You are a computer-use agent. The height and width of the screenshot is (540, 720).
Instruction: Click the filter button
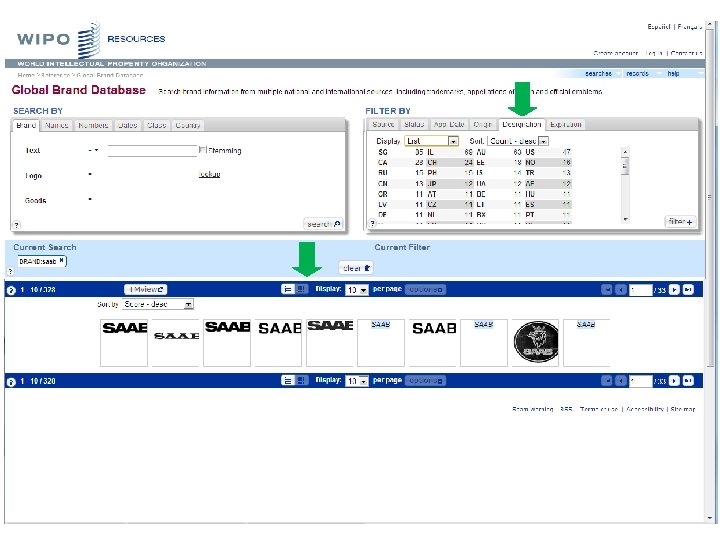point(680,221)
